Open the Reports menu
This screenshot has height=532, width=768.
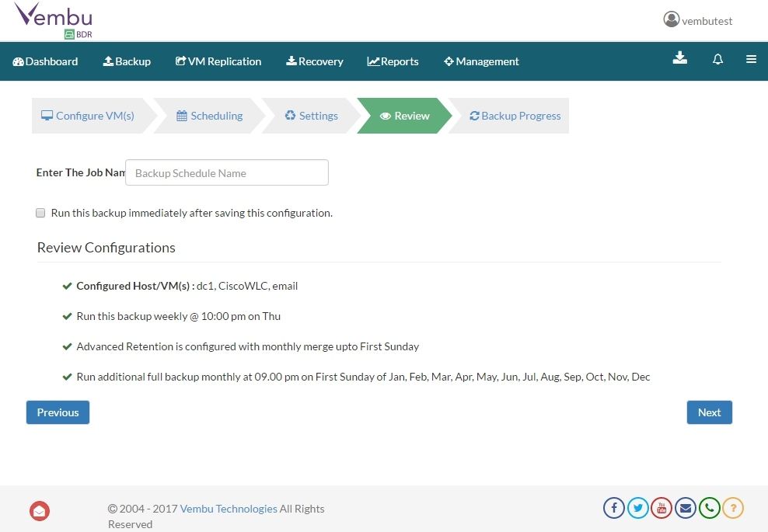tap(393, 61)
